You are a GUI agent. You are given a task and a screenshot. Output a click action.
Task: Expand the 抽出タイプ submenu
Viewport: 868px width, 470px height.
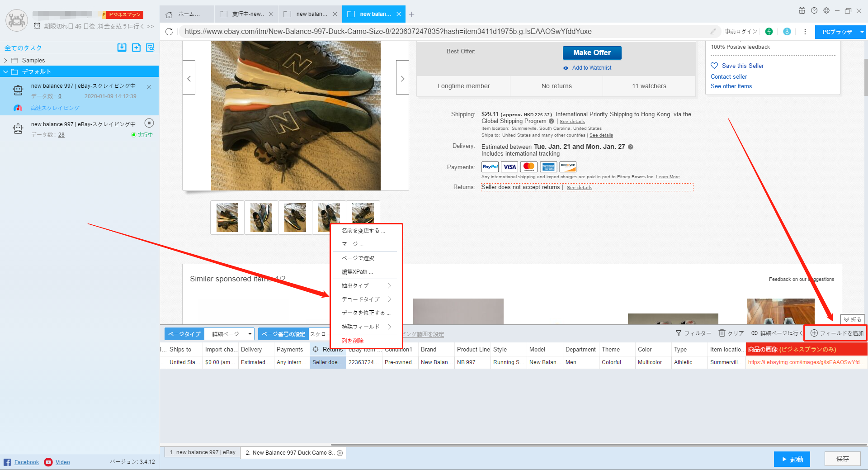(366, 286)
